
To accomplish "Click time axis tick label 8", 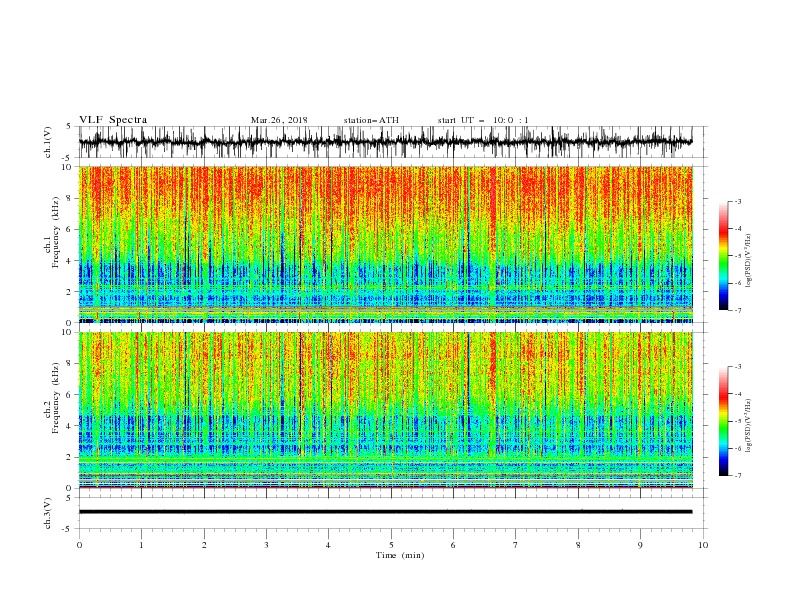I will 578,545.
